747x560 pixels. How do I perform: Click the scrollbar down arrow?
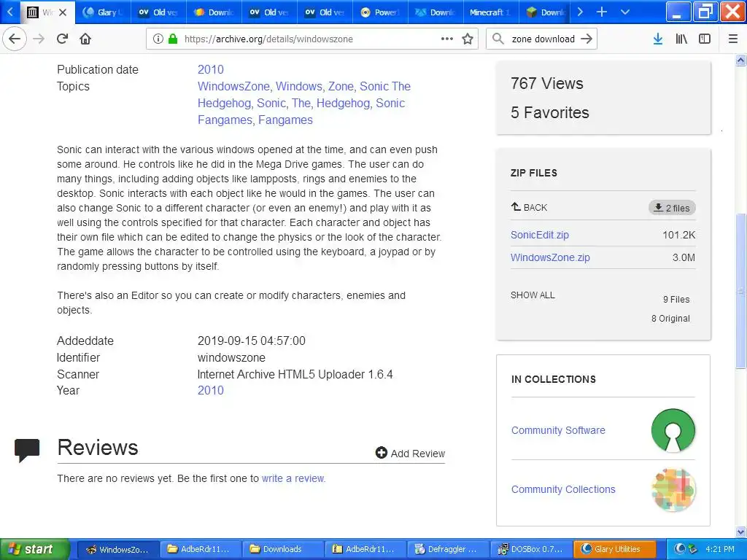click(x=740, y=532)
